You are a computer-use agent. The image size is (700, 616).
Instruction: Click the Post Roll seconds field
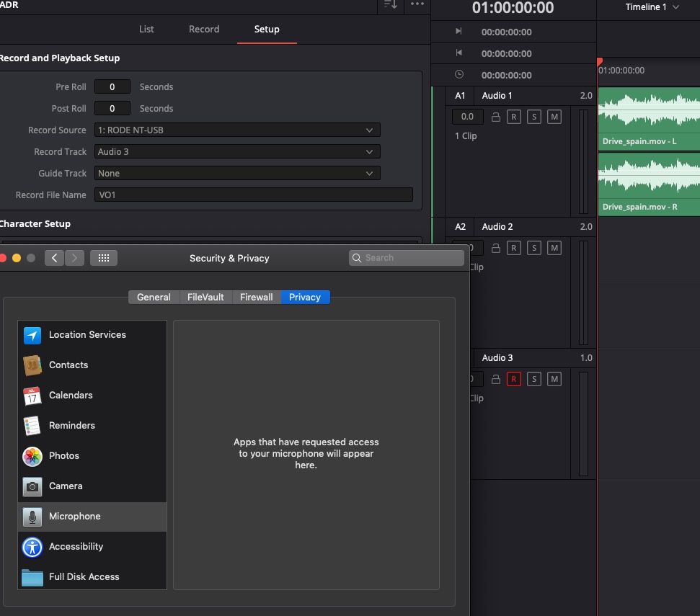point(112,108)
